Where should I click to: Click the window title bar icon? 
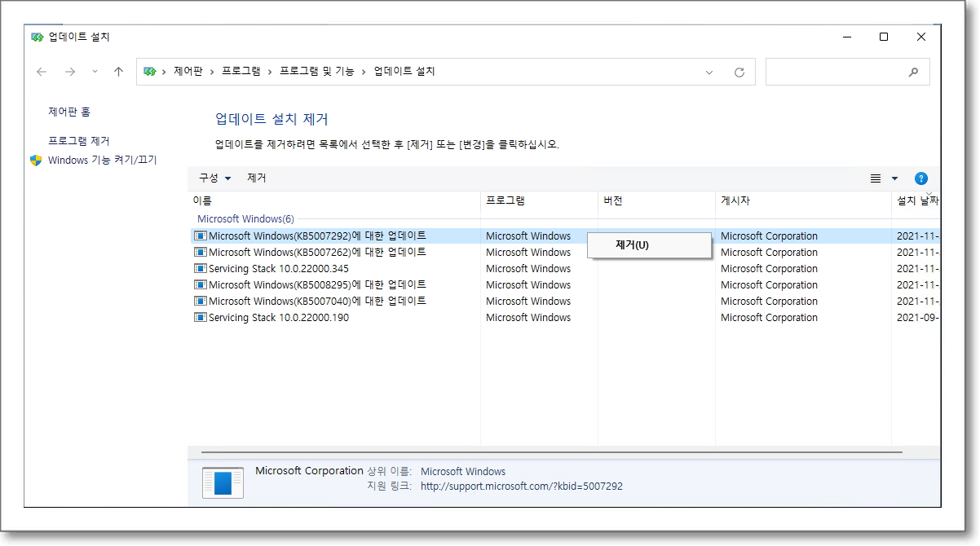[38, 37]
